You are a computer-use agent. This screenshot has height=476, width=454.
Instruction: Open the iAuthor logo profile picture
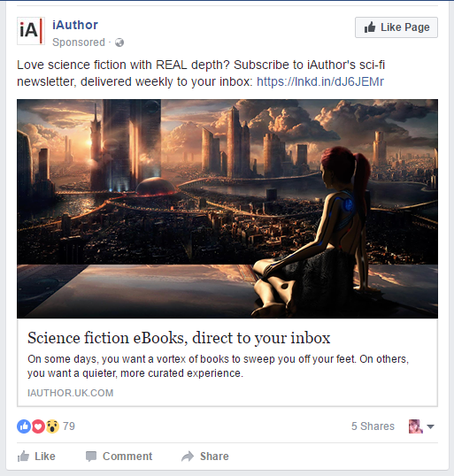pyautogui.click(x=31, y=31)
